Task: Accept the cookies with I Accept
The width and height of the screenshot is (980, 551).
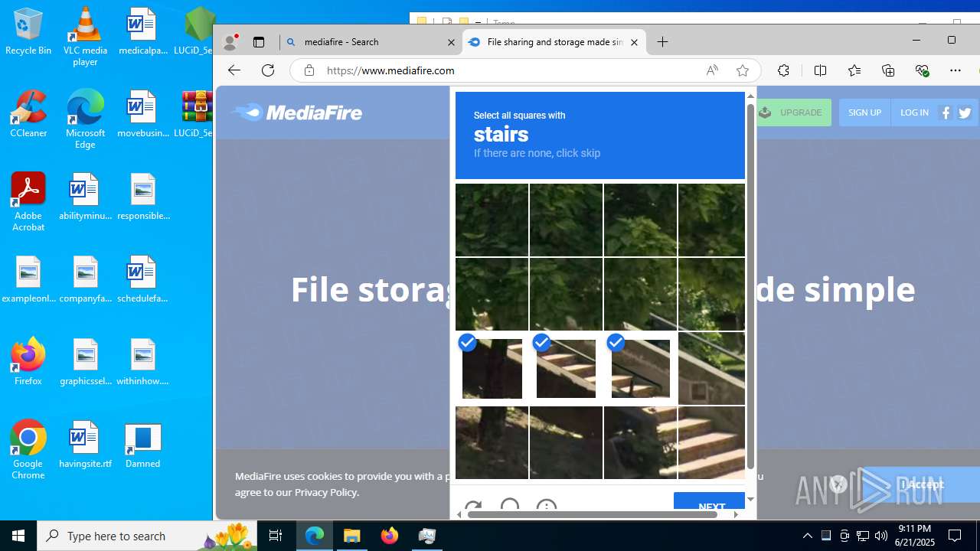Action: [x=922, y=484]
